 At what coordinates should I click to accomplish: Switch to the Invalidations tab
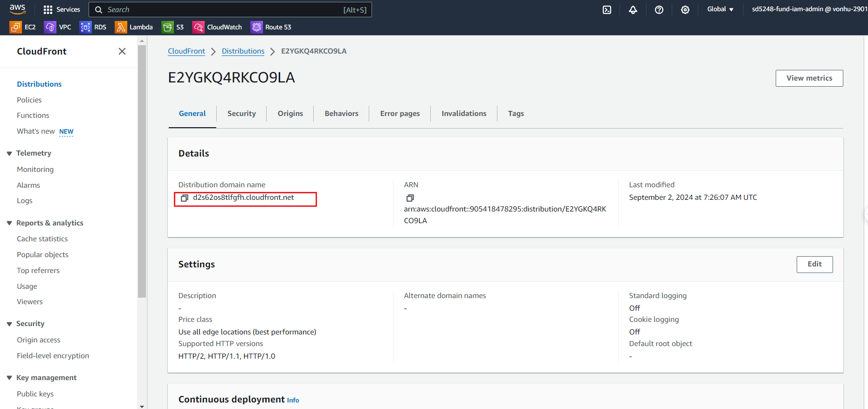pos(463,114)
